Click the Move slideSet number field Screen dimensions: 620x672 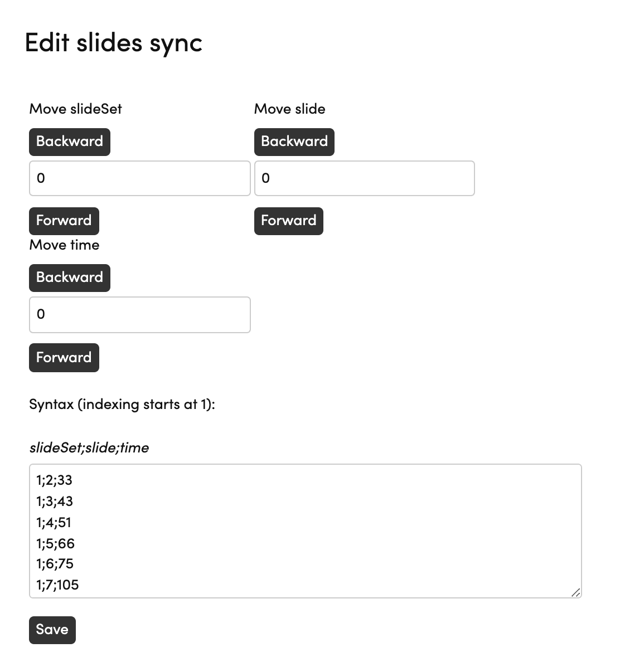(x=139, y=178)
